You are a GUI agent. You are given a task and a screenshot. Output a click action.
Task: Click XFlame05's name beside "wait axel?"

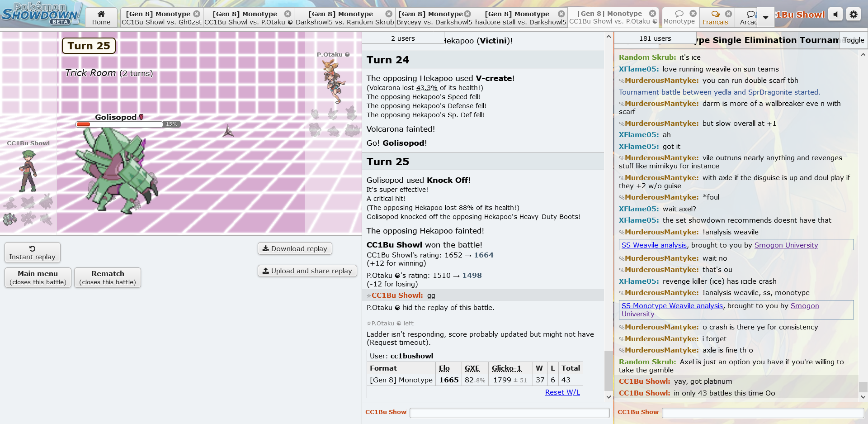pyautogui.click(x=639, y=209)
